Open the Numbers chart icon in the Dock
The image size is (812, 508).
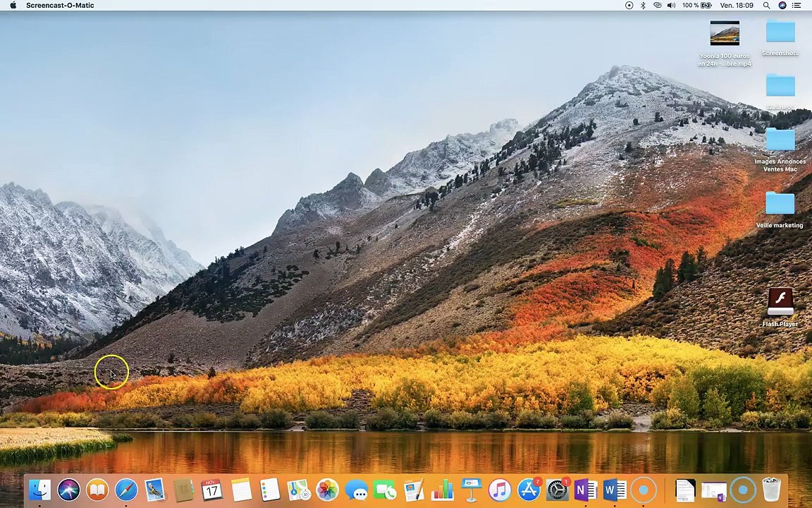442,490
